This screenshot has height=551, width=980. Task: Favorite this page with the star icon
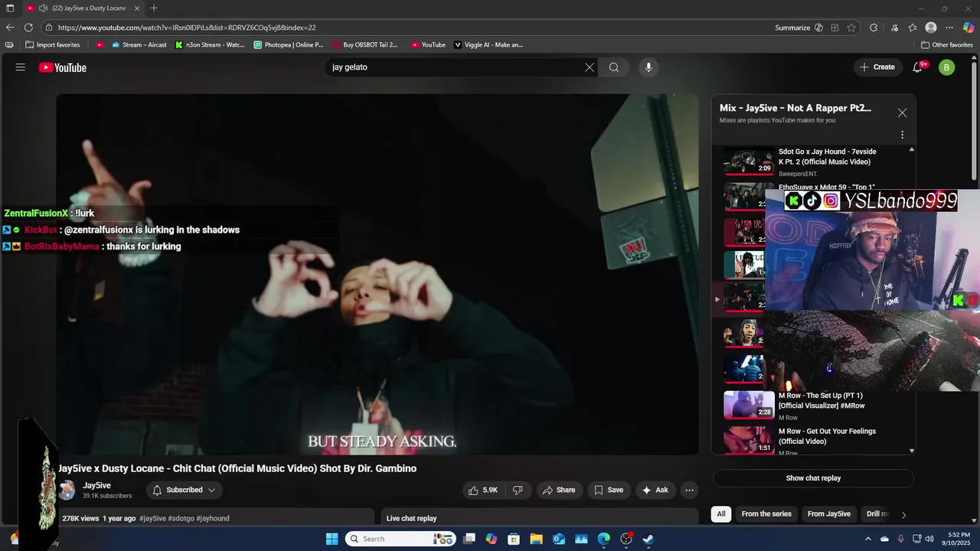(x=851, y=28)
